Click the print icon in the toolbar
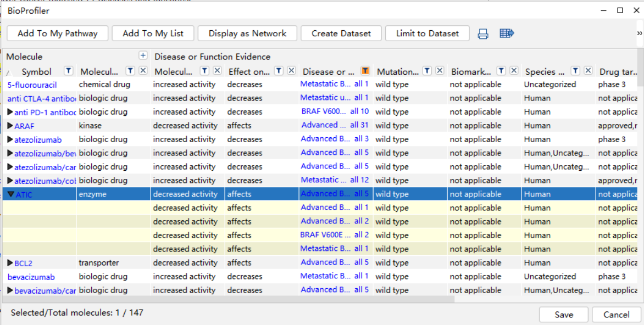 click(483, 34)
